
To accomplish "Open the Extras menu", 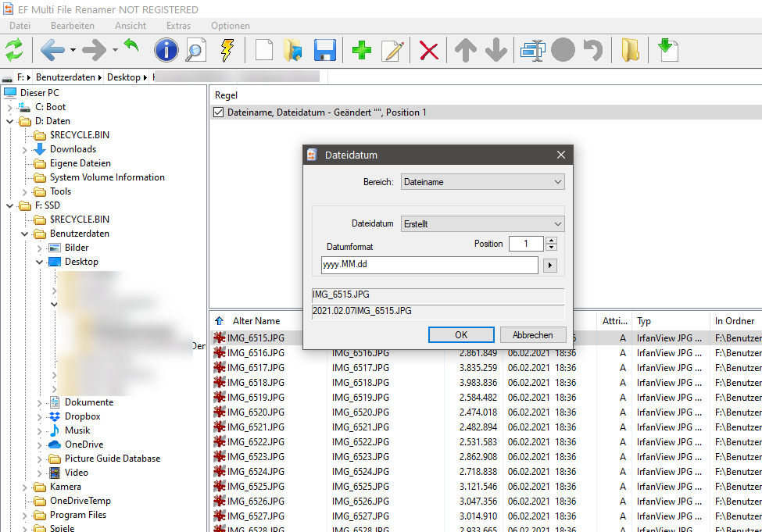I will coord(178,26).
